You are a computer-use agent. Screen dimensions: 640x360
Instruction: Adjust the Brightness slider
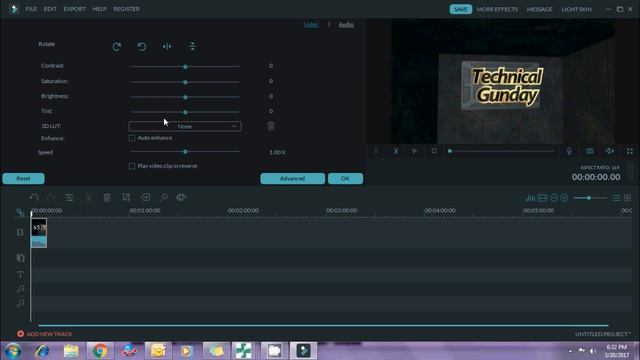point(185,97)
